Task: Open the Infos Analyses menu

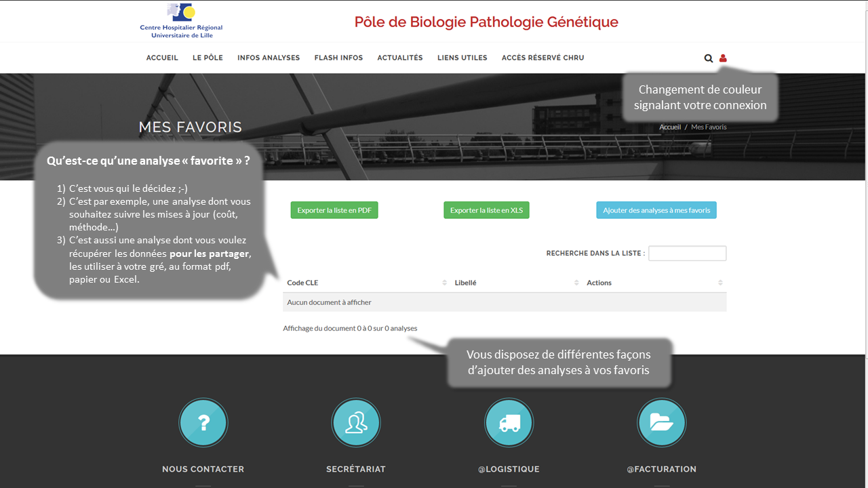Action: (269, 58)
